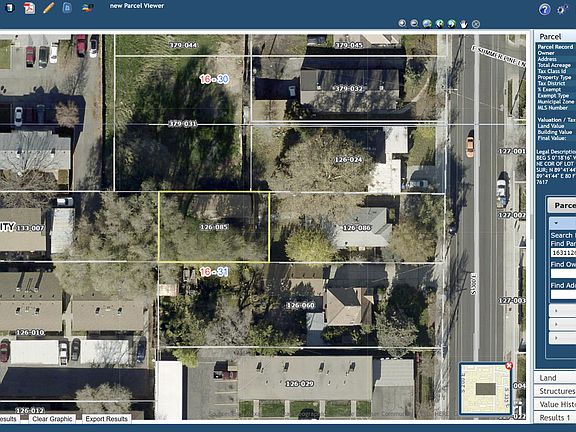
Task: Click the zoom in magnifier
Action: point(402,24)
